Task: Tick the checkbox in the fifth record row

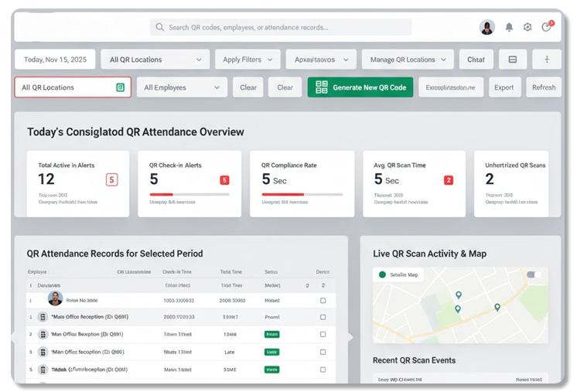Action: pos(323,370)
